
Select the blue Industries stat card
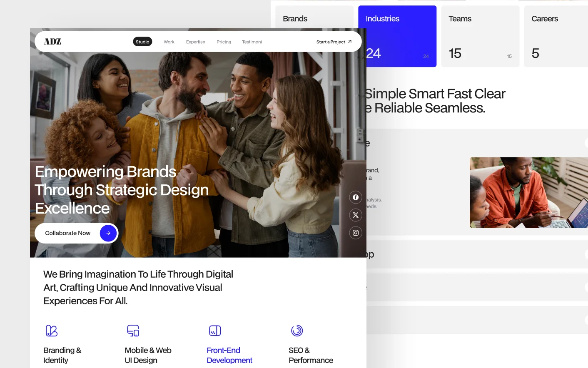point(397,36)
